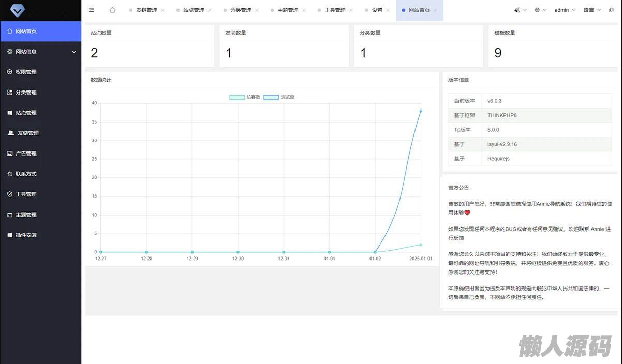The image size is (622, 364).
Task: Expand the 网站信息 sidebar submenu
Action: coord(40,52)
